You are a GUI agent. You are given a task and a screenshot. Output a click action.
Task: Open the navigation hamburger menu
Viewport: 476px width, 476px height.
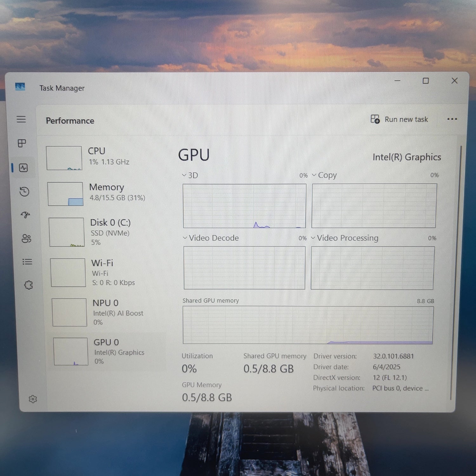click(x=21, y=119)
